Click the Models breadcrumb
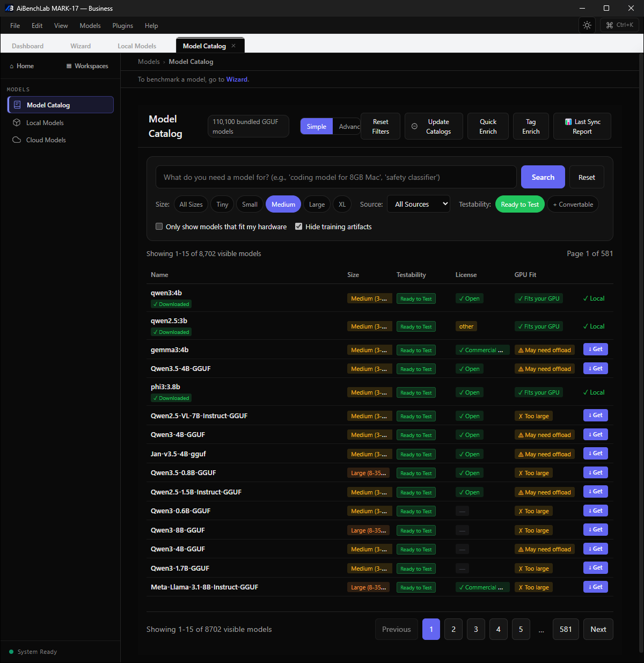 tap(149, 62)
